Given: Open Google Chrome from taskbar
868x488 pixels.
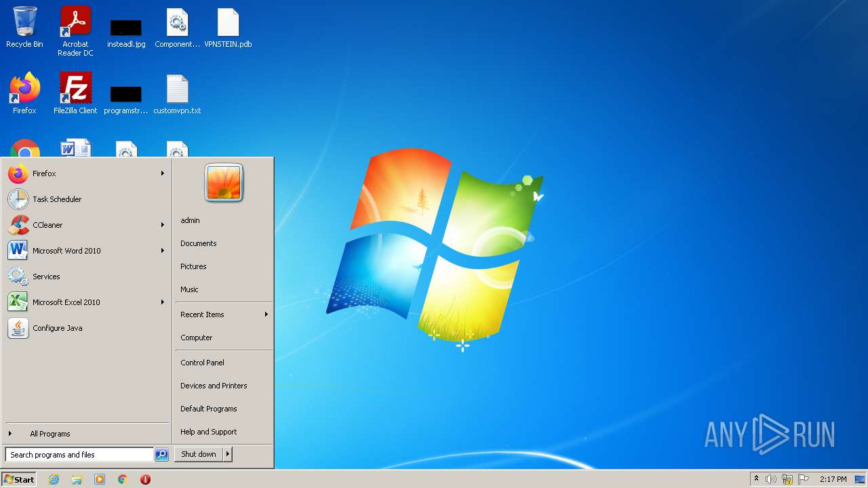Looking at the screenshot, I should pyautogui.click(x=123, y=479).
